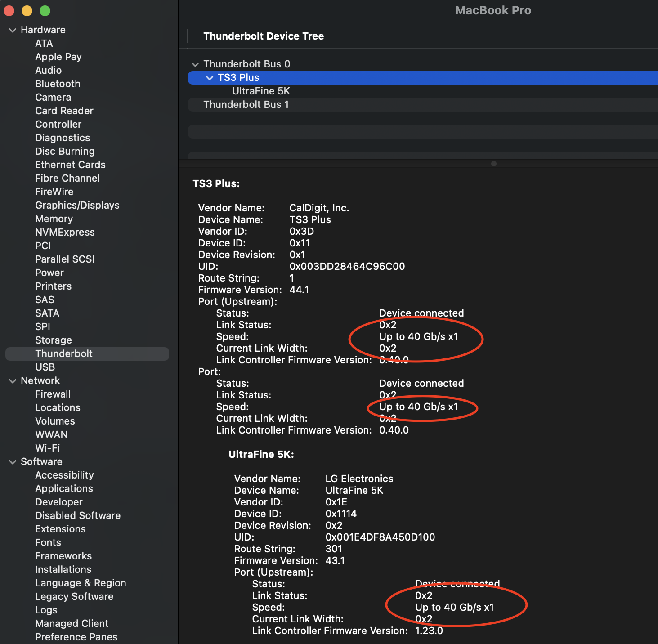Screen dimensions: 658x644
Task: Select Fibre Channel entry
Action: [67, 178]
